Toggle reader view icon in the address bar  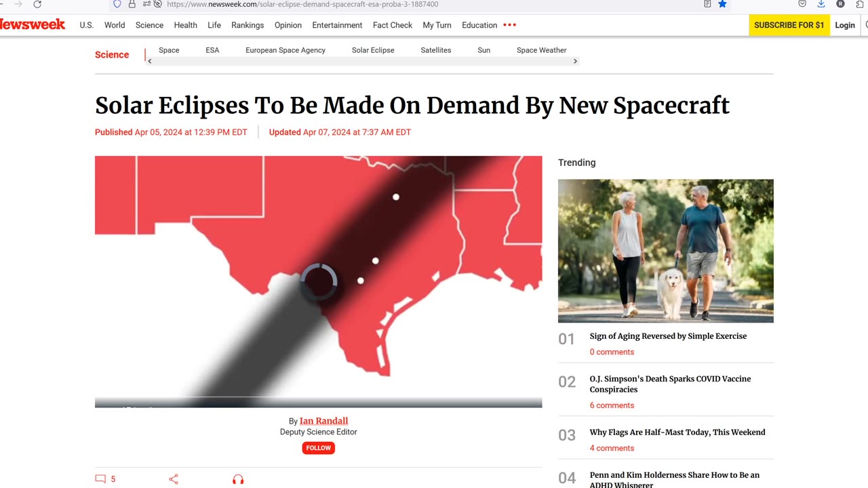tap(707, 4)
